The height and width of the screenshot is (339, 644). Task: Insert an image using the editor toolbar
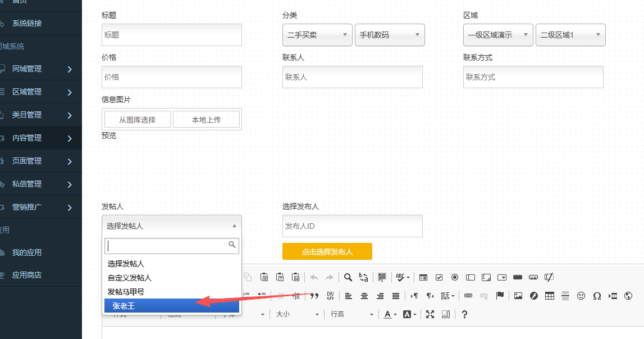518,296
